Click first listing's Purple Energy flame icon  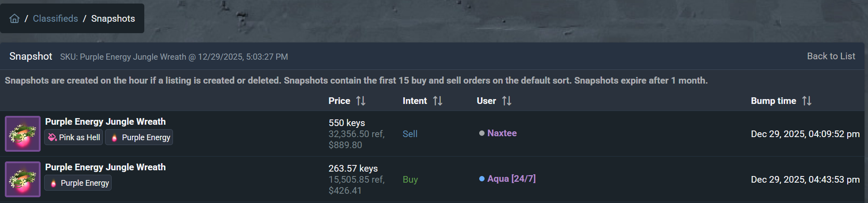pos(114,138)
